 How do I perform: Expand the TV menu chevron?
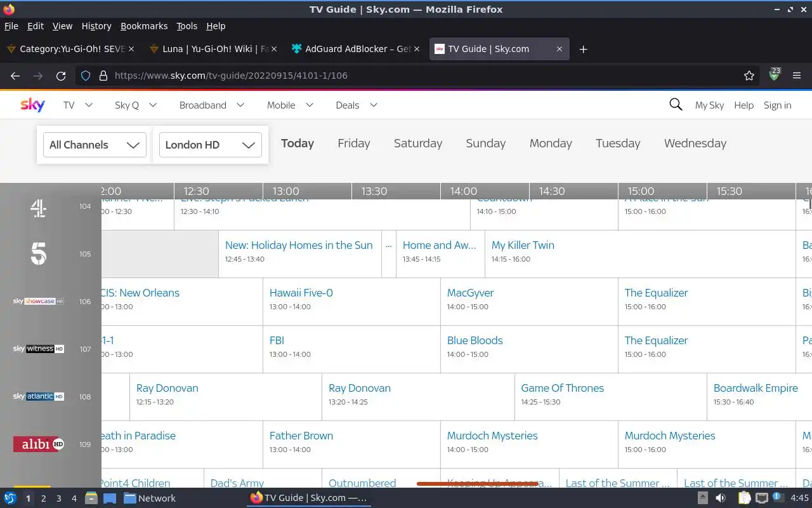[89, 105]
